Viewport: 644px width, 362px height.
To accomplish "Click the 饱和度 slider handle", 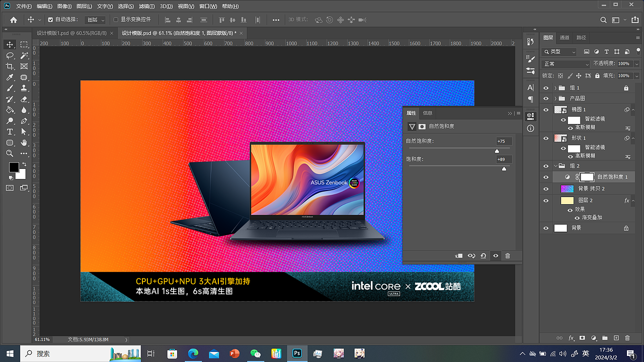I will pos(504,169).
